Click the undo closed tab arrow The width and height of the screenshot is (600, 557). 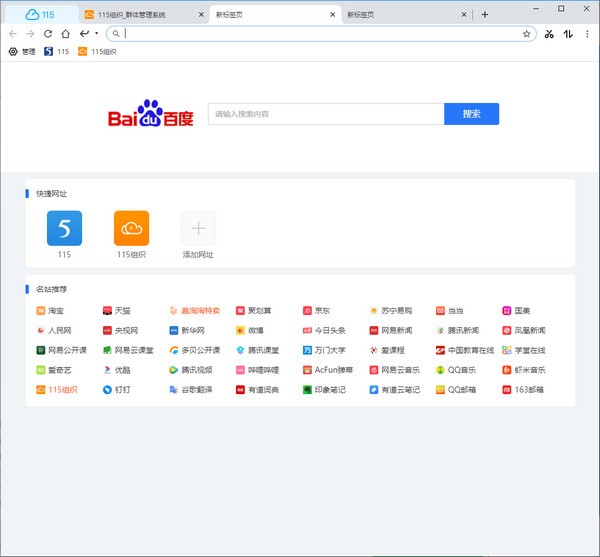coord(85,34)
